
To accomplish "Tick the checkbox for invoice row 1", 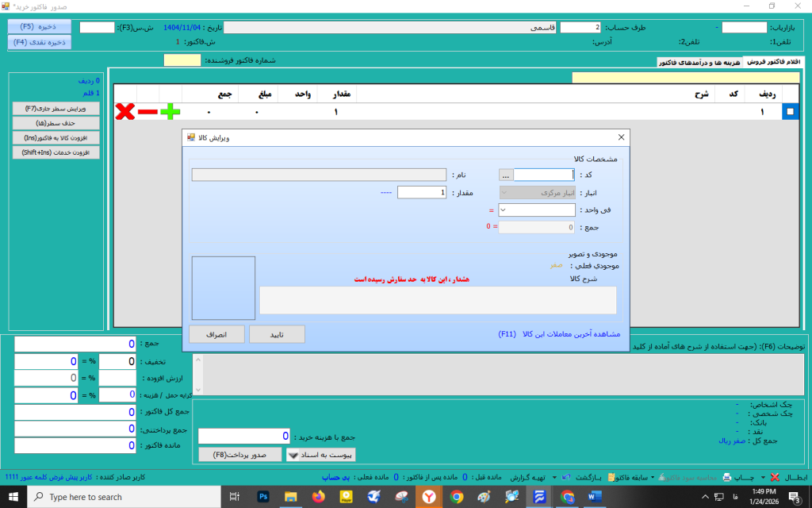I will [790, 112].
